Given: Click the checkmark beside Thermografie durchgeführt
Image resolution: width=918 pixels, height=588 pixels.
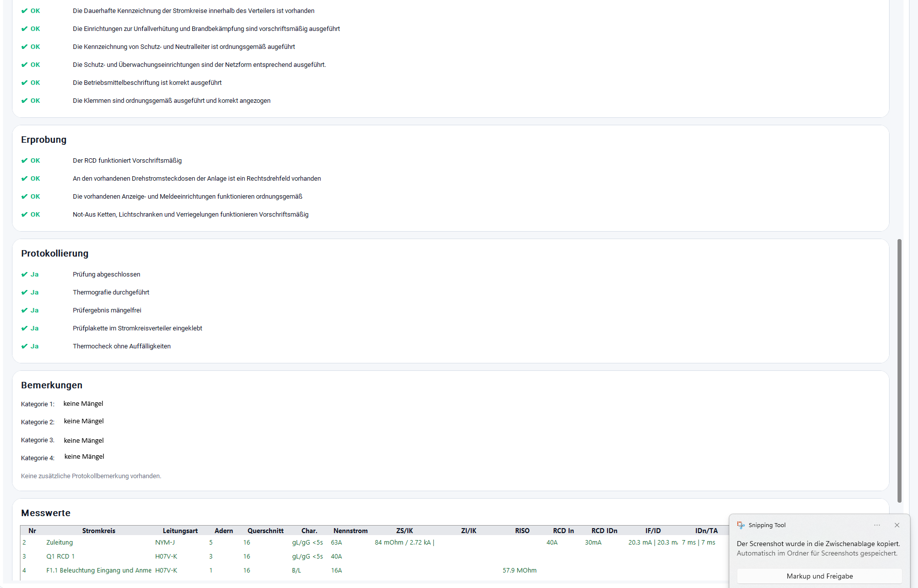Looking at the screenshot, I should click(x=24, y=293).
